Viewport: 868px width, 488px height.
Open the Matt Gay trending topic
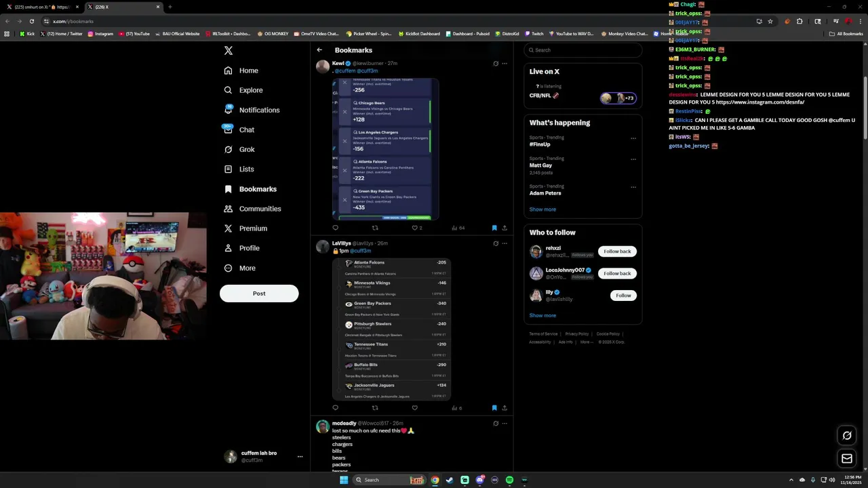540,165
